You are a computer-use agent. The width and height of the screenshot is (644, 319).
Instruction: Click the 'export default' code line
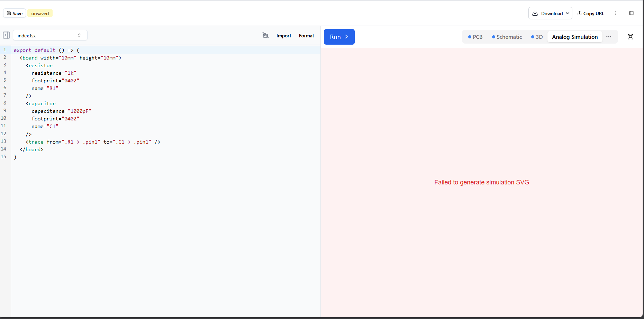pyautogui.click(x=47, y=50)
